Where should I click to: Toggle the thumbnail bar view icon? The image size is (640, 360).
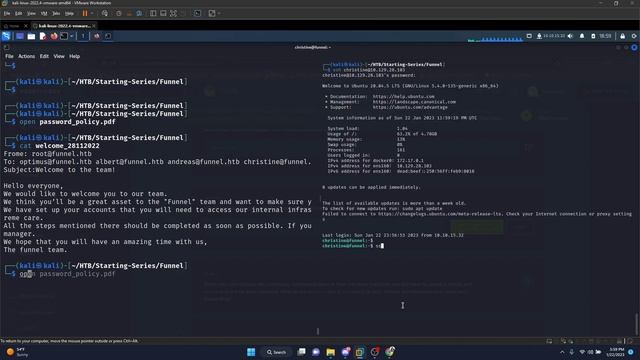click(x=163, y=13)
